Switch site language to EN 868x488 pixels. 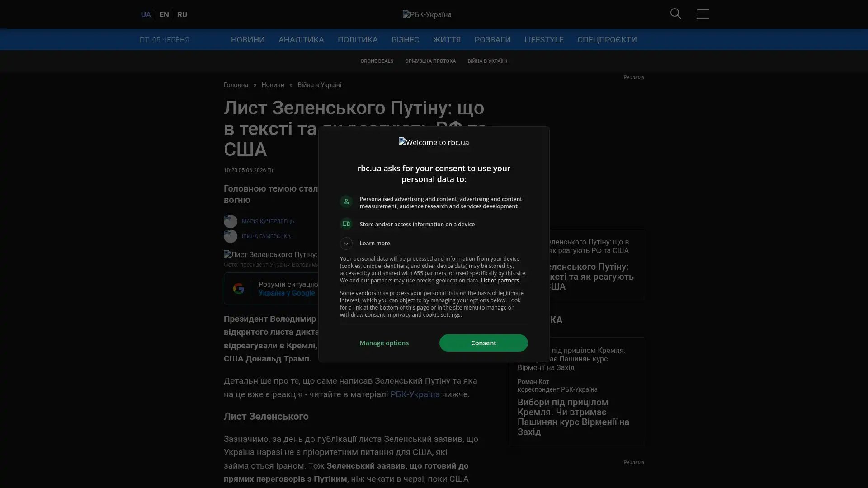(x=164, y=14)
